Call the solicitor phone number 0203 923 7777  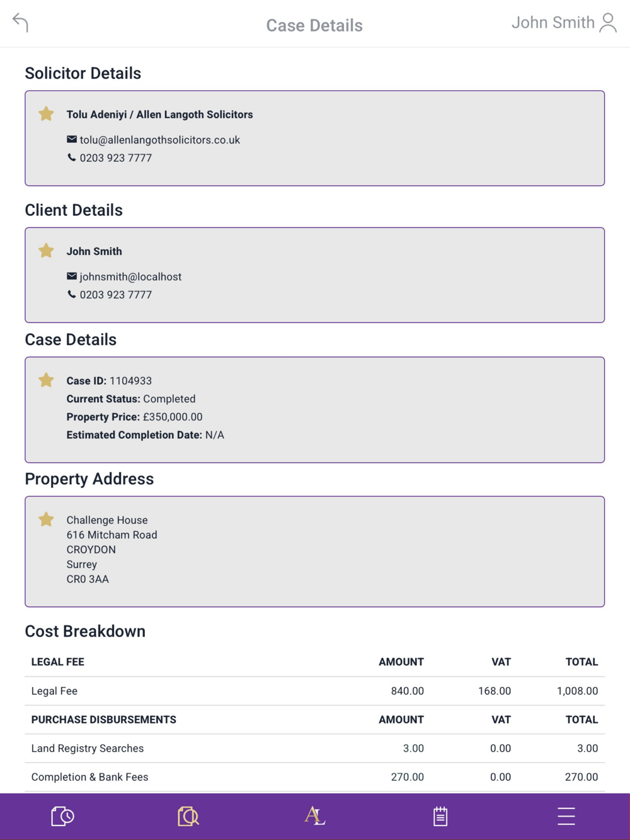click(x=115, y=158)
